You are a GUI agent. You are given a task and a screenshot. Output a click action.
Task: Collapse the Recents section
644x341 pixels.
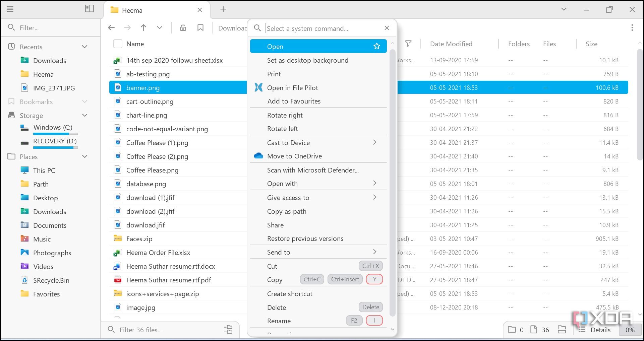pyautogui.click(x=85, y=47)
